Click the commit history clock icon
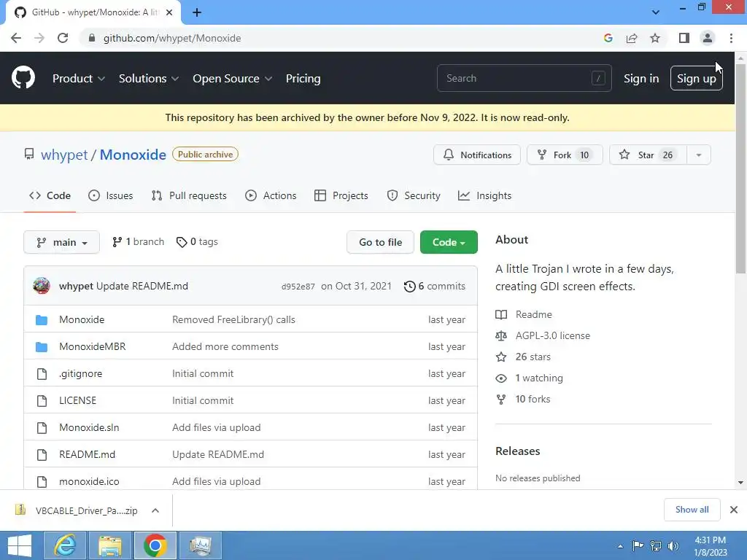747x560 pixels. coord(409,286)
